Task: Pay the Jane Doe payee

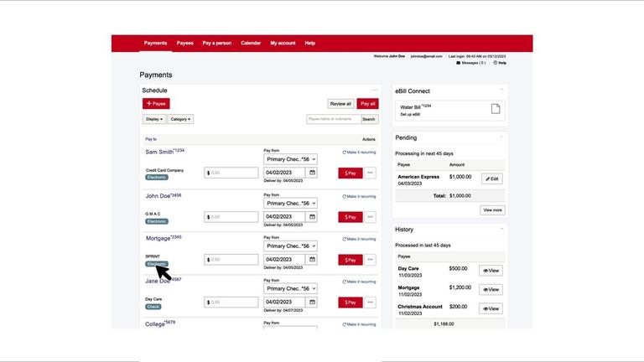Action: pos(351,303)
